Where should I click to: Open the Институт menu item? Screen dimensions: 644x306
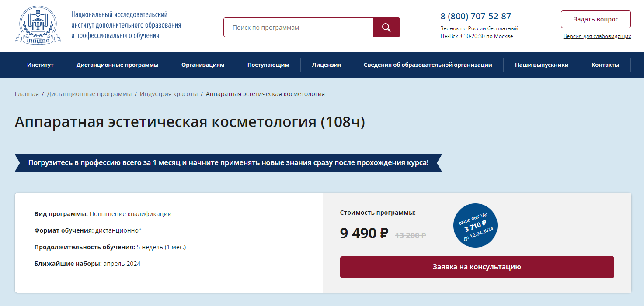(40, 65)
